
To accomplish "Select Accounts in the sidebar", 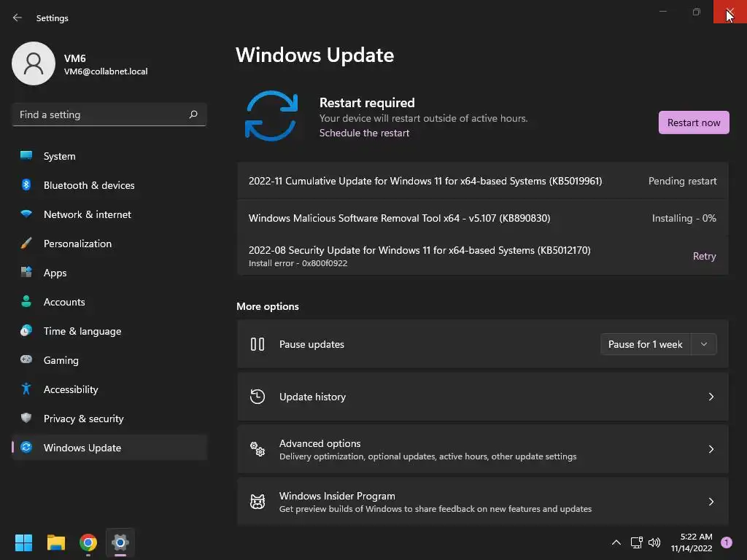I will click(x=109, y=302).
